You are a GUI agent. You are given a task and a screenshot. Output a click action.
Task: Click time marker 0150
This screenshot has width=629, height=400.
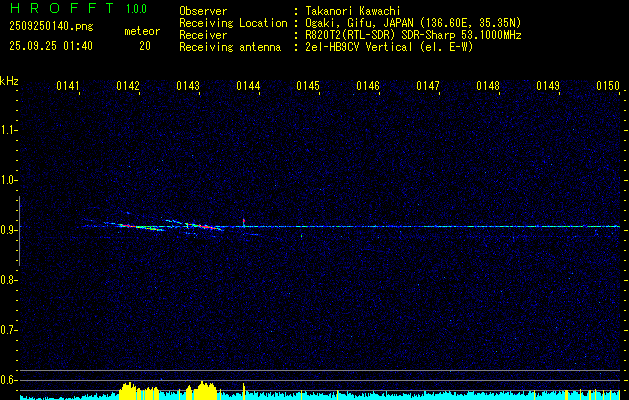(x=608, y=86)
